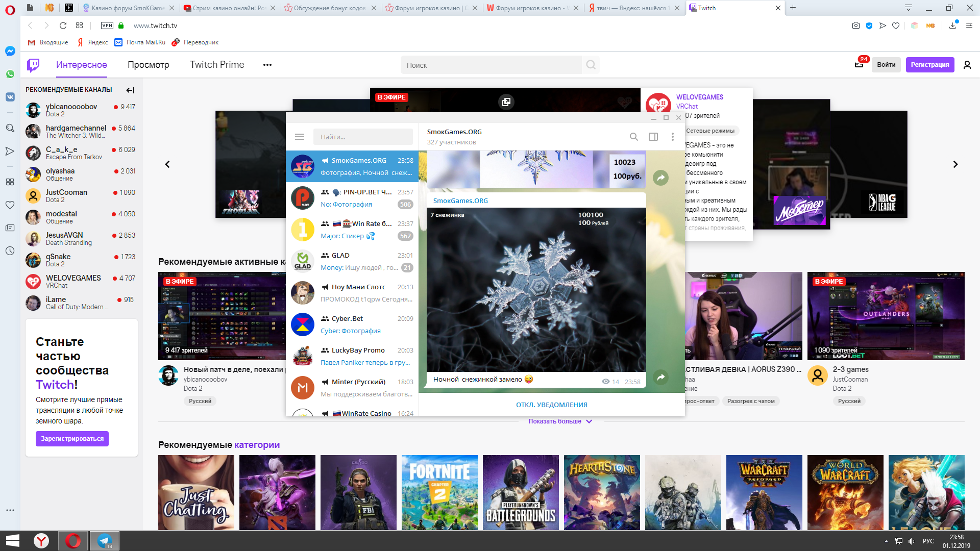The width and height of the screenshot is (980, 551).
Task: Search within the SmokGames.ORG chat
Action: 633,137
